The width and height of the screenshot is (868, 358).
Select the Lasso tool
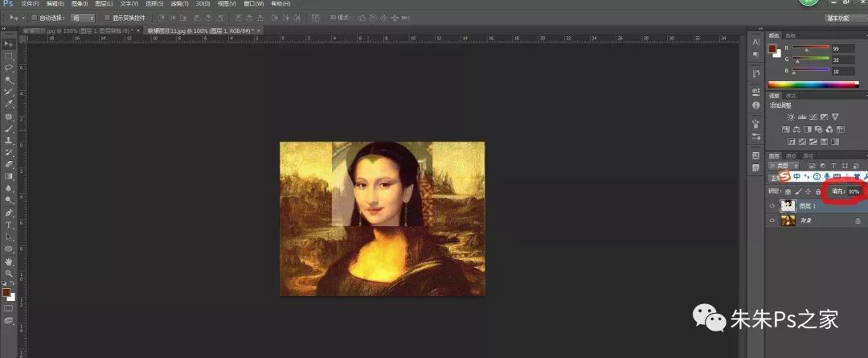9,68
